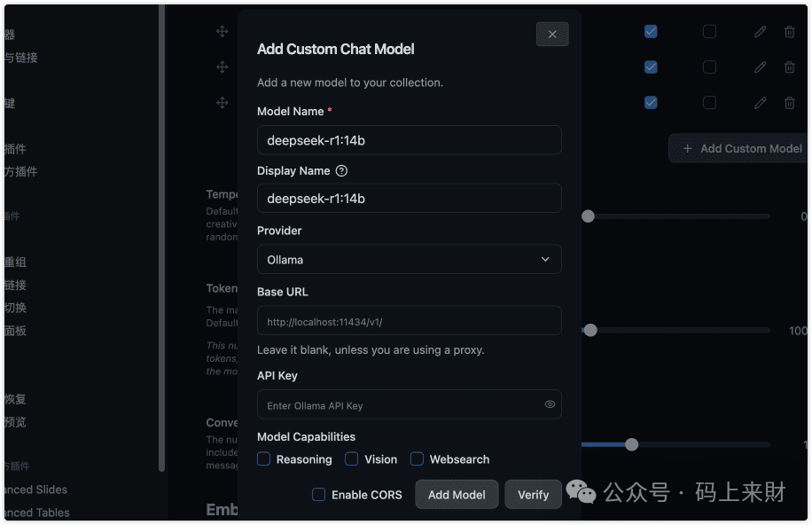Click the Base URL input field
Screen dimensions: 812x525
pos(410,321)
